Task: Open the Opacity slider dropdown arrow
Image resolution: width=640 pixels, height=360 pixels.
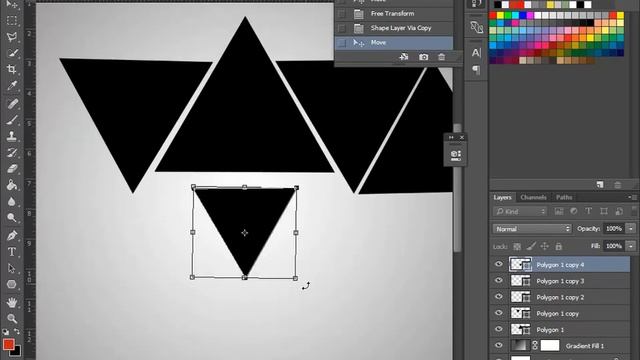Action: [x=631, y=229]
